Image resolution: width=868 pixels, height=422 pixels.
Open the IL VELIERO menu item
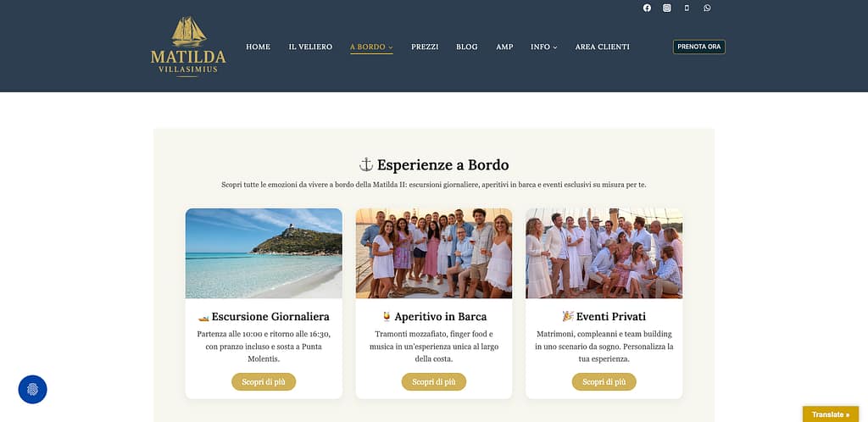pyautogui.click(x=310, y=47)
